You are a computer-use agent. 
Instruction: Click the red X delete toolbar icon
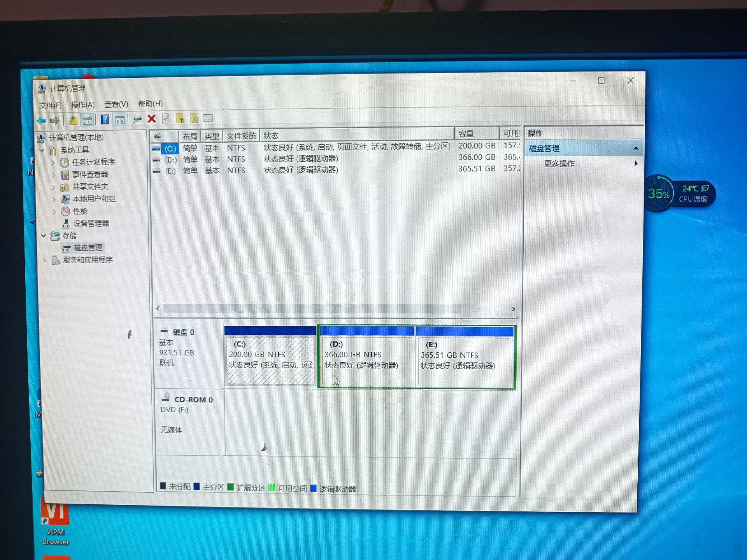pyautogui.click(x=152, y=119)
